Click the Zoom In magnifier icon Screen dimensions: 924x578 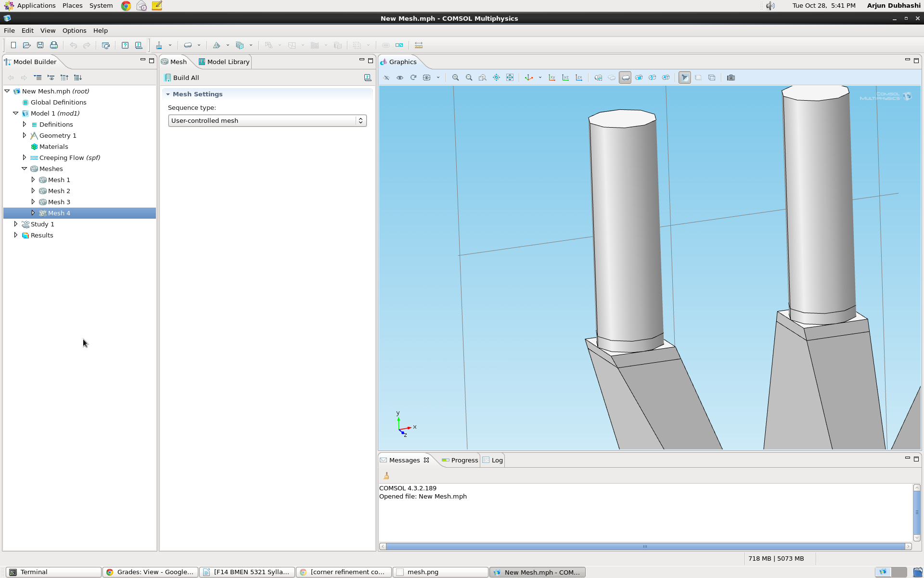click(x=455, y=78)
